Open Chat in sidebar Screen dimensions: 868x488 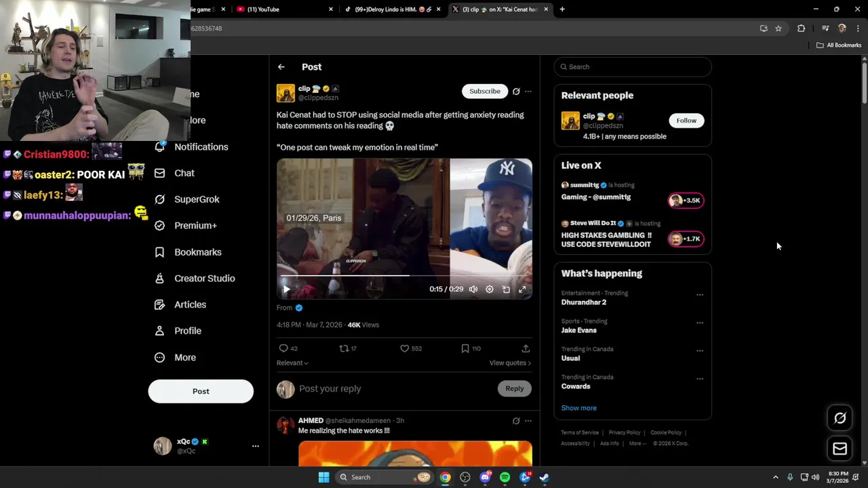175,173
